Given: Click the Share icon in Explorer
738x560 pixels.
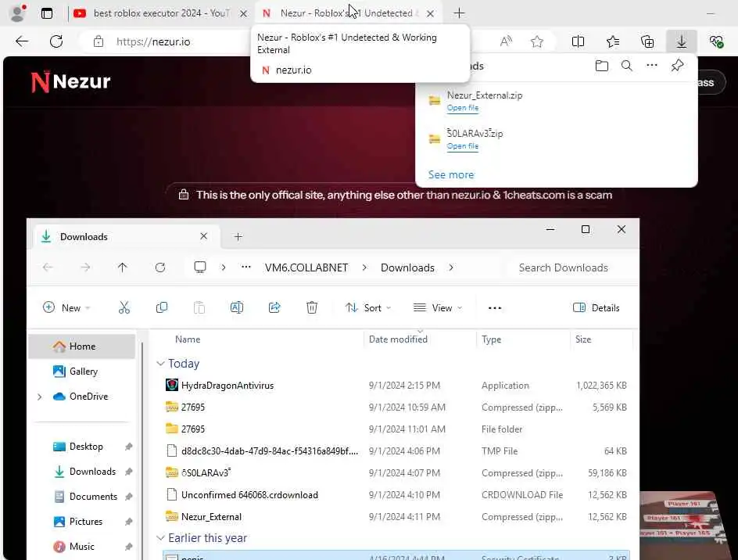Looking at the screenshot, I should point(274,307).
